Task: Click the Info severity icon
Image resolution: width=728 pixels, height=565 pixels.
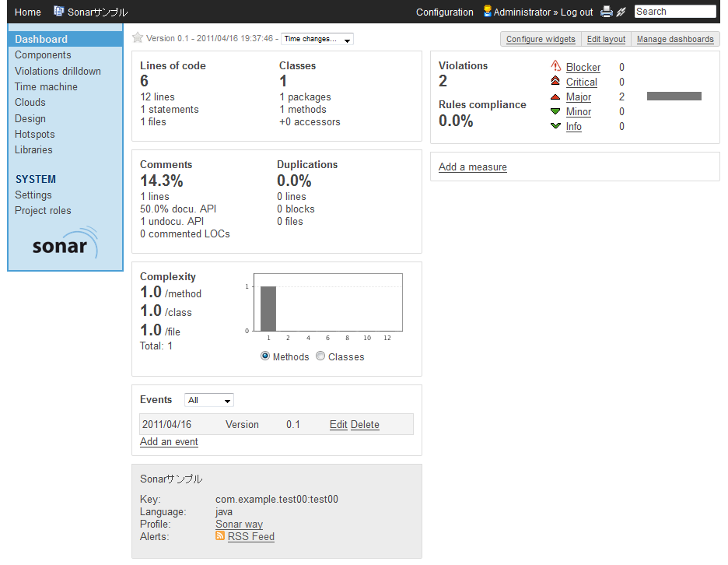Action: [x=555, y=125]
